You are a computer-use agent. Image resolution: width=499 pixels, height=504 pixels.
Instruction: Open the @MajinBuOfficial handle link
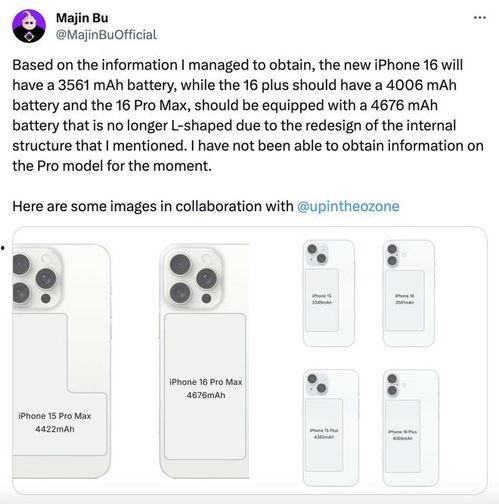tap(106, 35)
